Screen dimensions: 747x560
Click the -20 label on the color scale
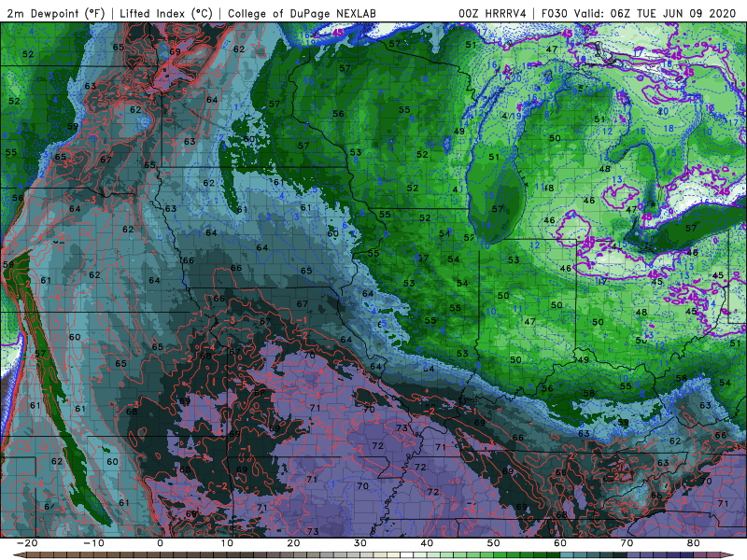(x=27, y=543)
